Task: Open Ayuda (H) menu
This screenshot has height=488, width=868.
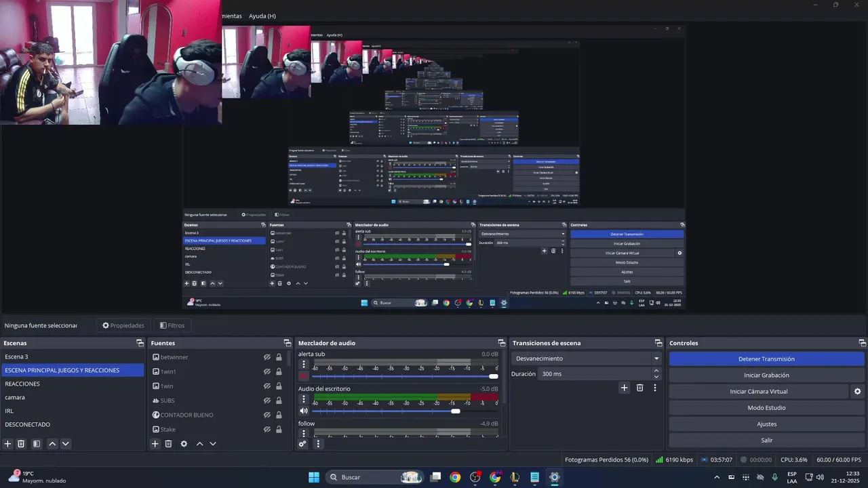Action: coord(262,16)
